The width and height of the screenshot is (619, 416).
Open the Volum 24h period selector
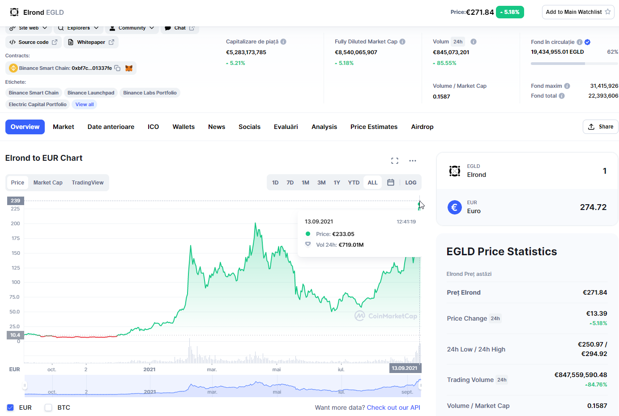458,41
